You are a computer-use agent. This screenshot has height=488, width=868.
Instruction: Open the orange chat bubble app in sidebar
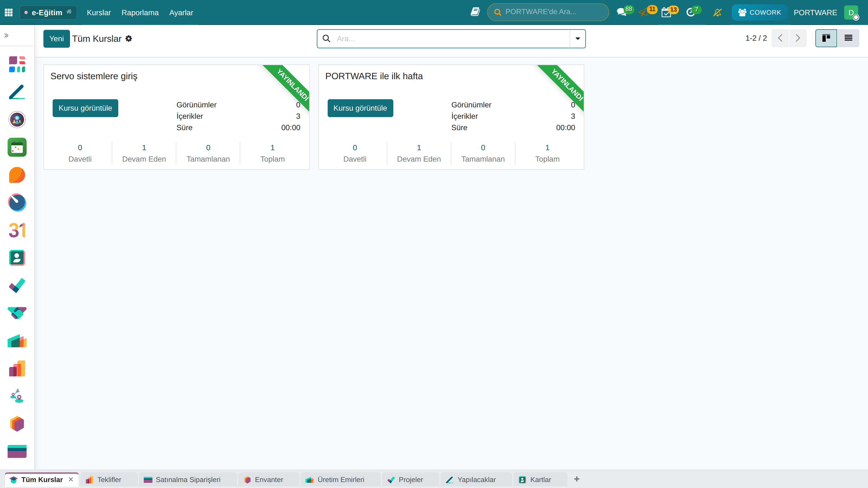click(17, 175)
